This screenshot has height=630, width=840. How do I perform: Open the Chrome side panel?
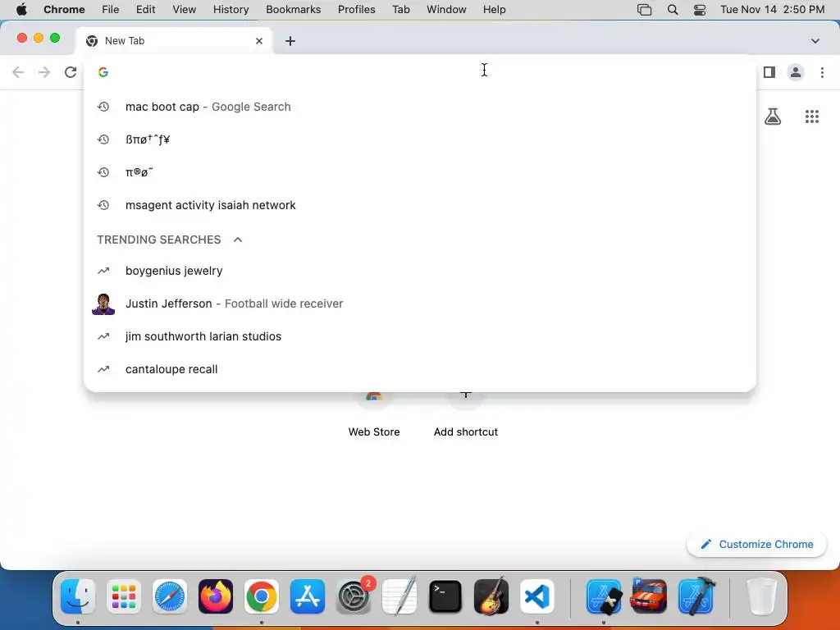769,72
